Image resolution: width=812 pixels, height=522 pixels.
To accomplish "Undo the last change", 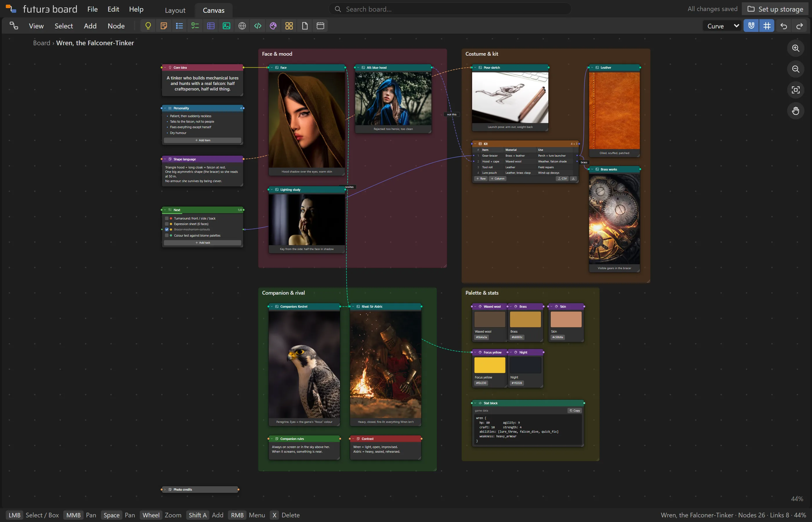I will [784, 26].
